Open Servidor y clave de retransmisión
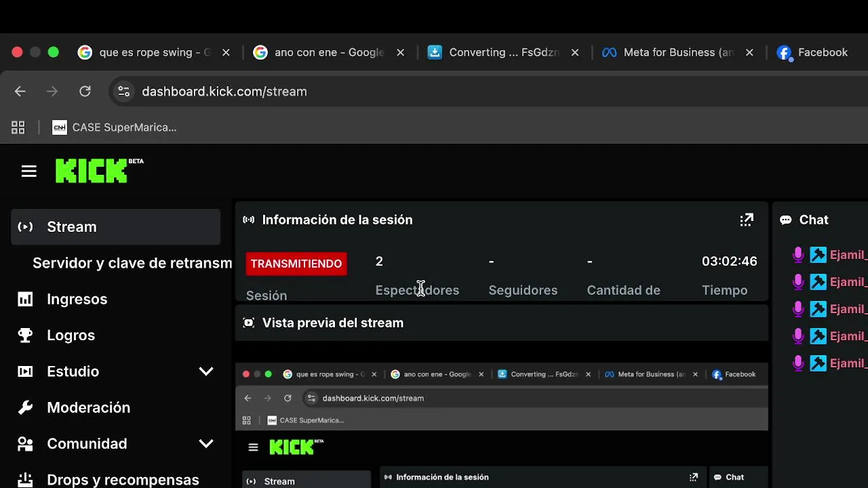This screenshot has height=488, width=868. [x=132, y=263]
